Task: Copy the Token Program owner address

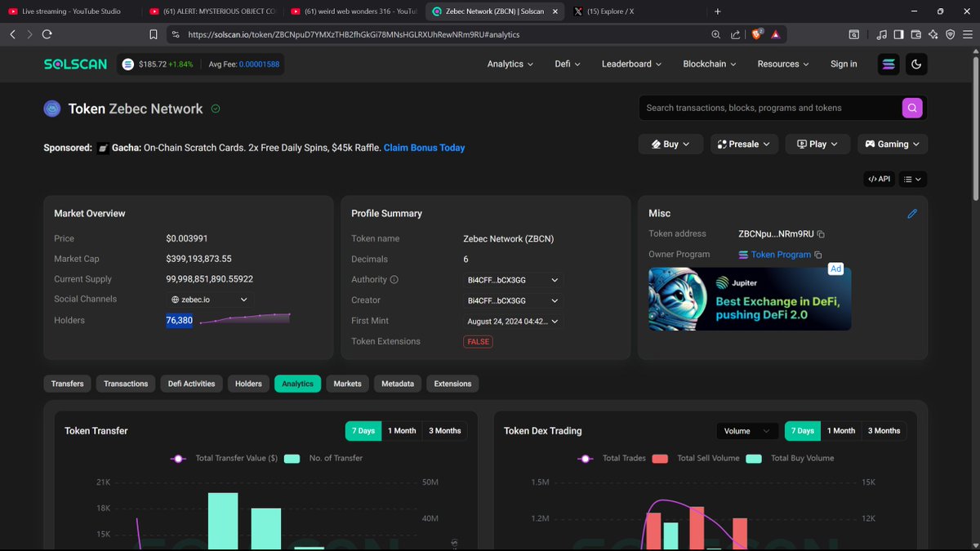Action: [818, 255]
